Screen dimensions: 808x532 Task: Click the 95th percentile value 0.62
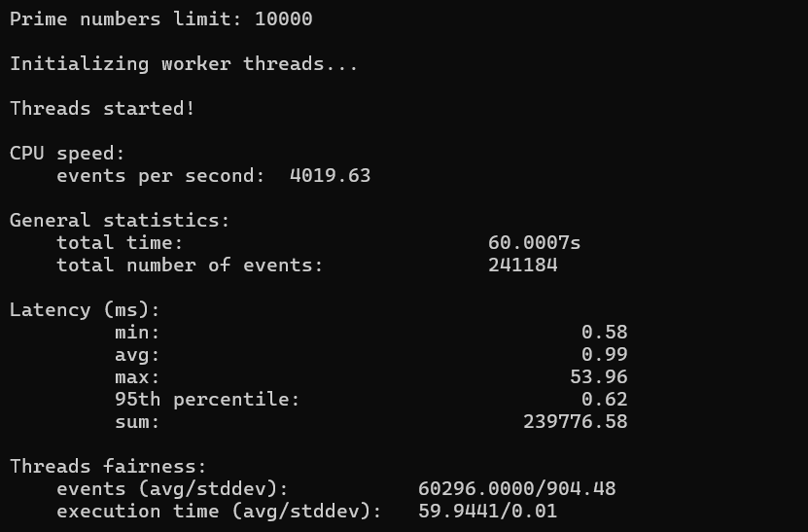point(605,400)
